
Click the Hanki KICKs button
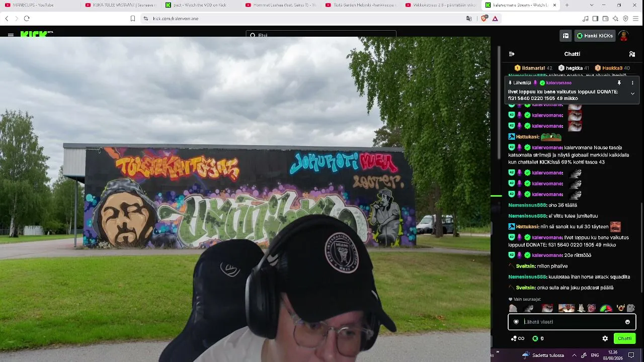[595, 36]
